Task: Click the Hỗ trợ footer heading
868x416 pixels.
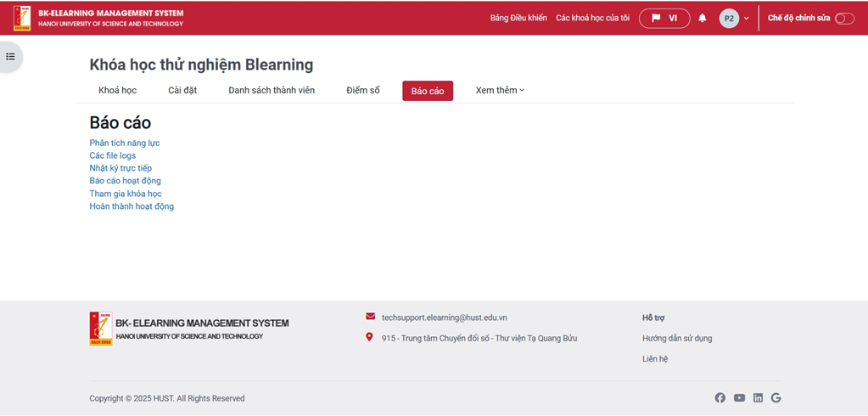Action: coord(653,318)
